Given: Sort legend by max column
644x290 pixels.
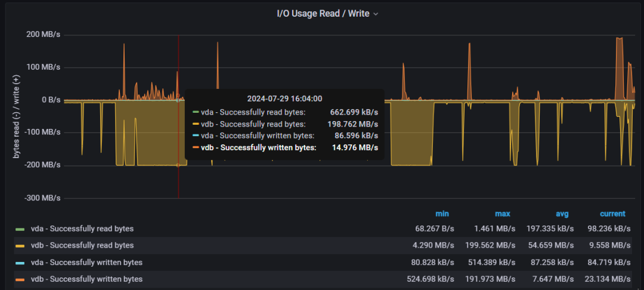Looking at the screenshot, I should pyautogui.click(x=503, y=214).
